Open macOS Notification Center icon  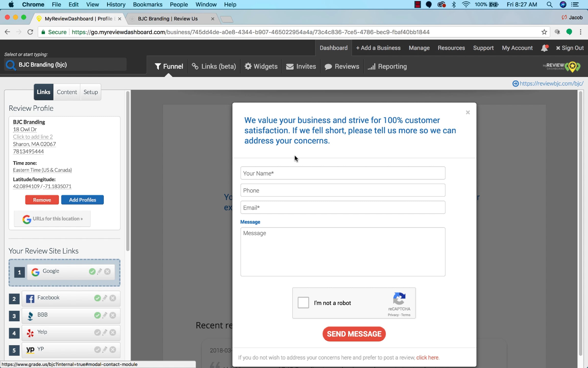(x=575, y=4)
